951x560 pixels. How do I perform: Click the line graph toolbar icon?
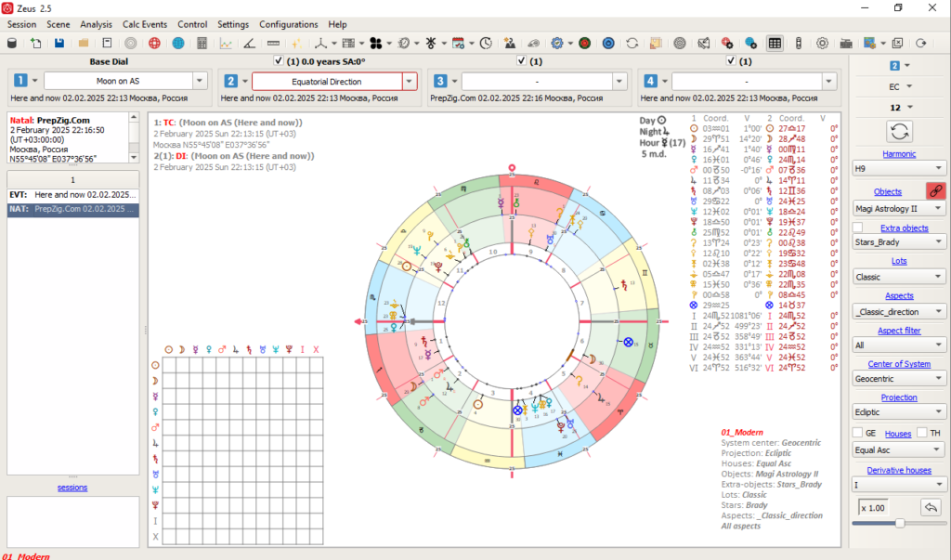click(226, 43)
